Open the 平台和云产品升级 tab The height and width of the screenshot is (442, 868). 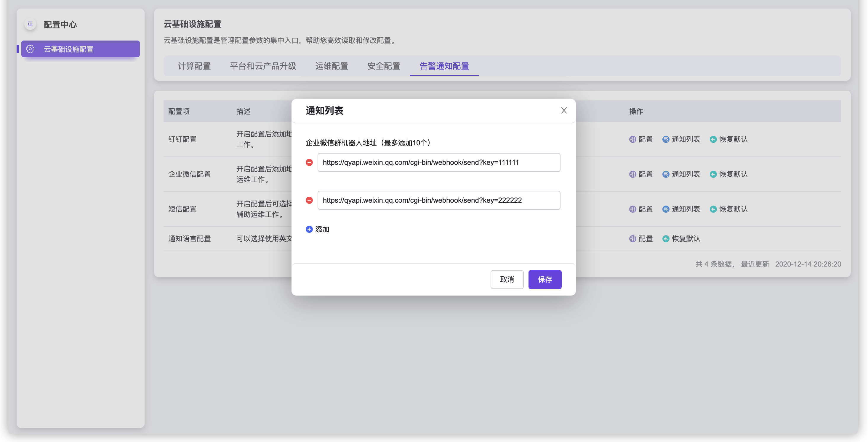point(263,66)
